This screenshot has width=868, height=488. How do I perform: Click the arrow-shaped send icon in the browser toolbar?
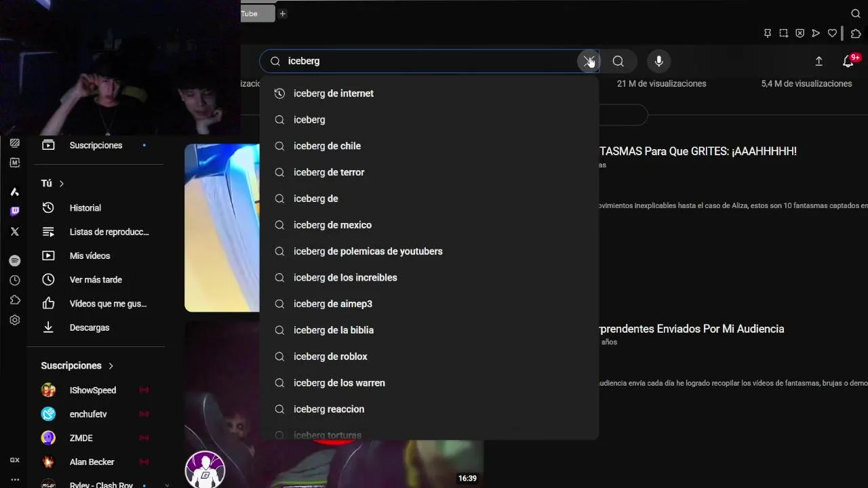[x=816, y=33]
